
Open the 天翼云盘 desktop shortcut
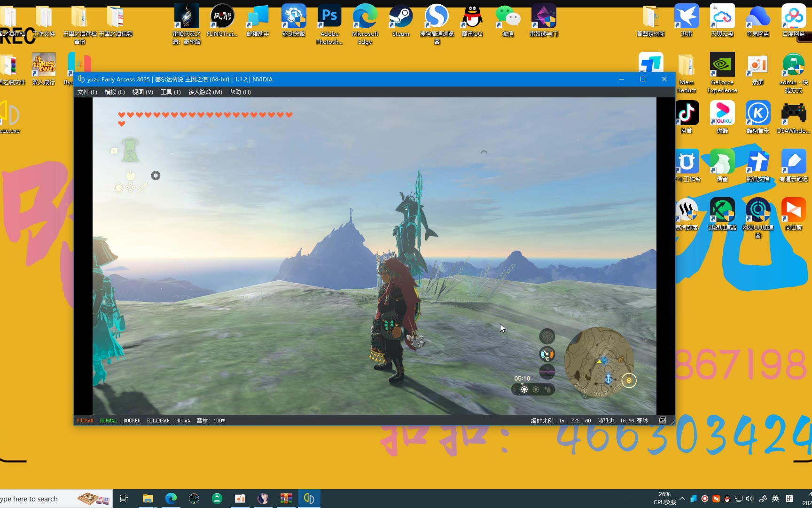(722, 20)
